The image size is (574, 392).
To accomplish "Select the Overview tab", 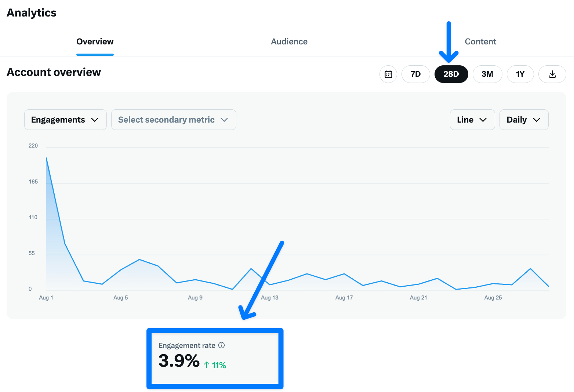I will 95,41.
